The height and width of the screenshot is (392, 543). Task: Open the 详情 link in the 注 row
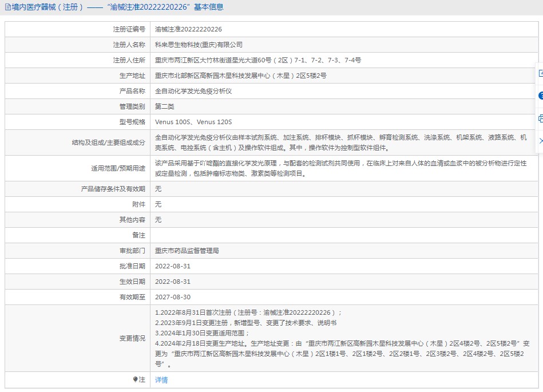click(x=161, y=380)
